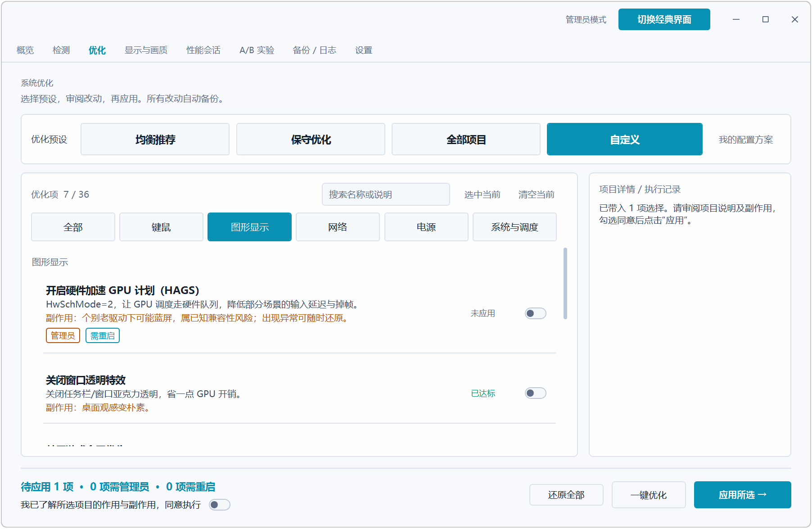This screenshot has width=812, height=529.
Task: Click 选中当前 link
Action: (483, 194)
